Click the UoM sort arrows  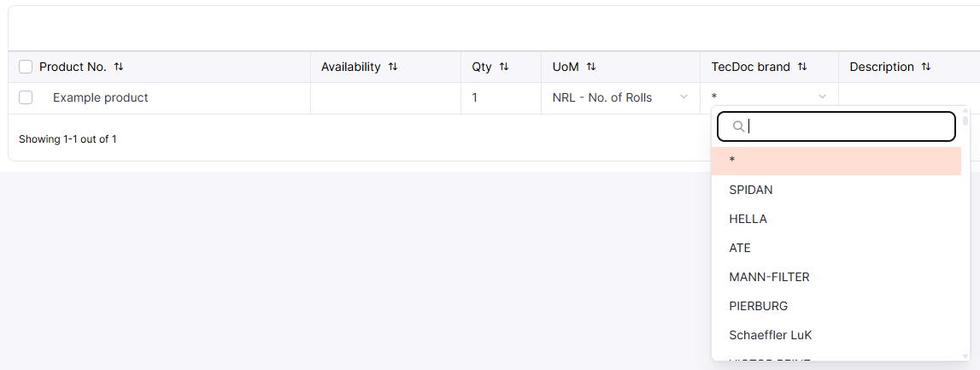pos(591,67)
